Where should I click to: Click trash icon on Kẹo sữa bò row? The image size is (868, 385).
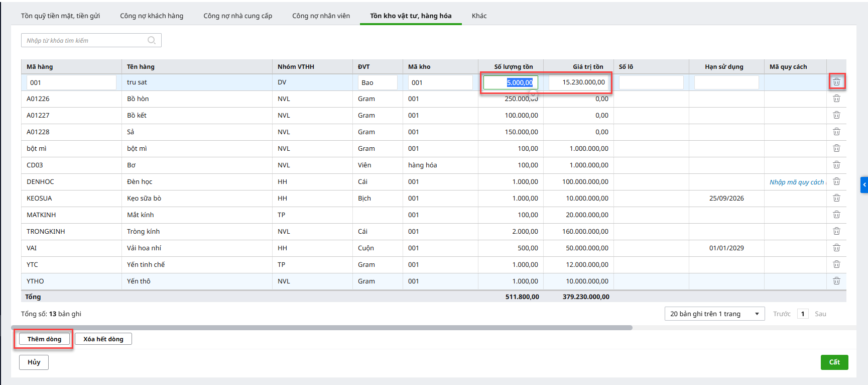(x=836, y=198)
